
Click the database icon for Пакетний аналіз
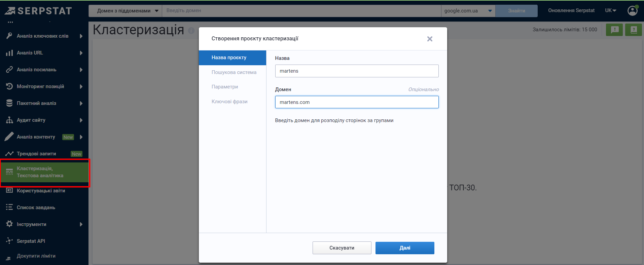click(x=9, y=103)
